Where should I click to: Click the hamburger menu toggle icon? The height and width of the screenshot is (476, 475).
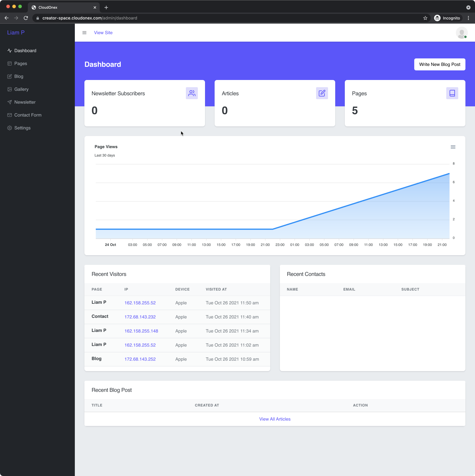(84, 33)
